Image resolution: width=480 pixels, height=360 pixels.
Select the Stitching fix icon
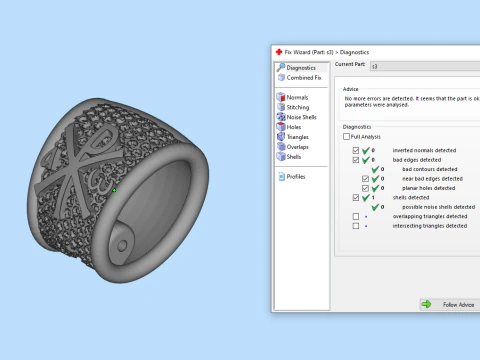(281, 107)
